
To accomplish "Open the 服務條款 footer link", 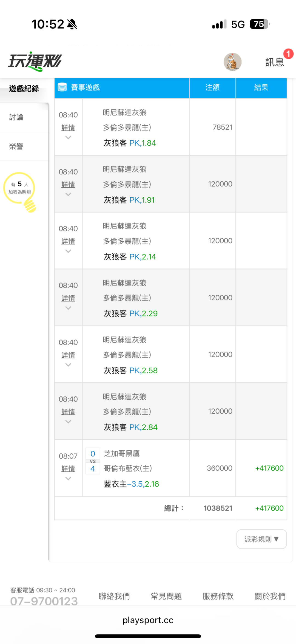I will tap(218, 596).
